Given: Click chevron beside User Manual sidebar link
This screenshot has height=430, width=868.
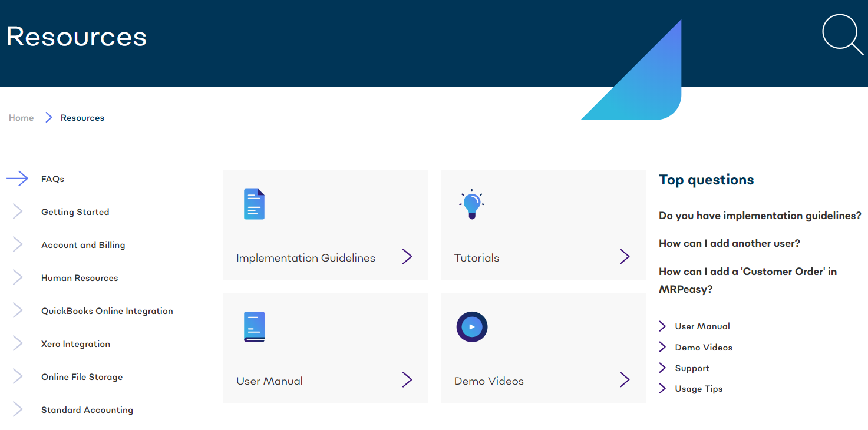Looking at the screenshot, I should (662, 326).
